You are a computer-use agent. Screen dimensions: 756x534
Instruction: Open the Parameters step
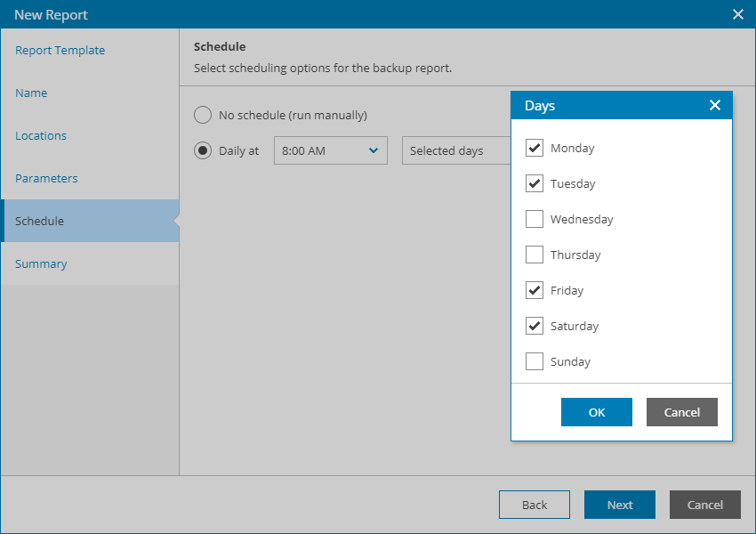[x=46, y=178]
